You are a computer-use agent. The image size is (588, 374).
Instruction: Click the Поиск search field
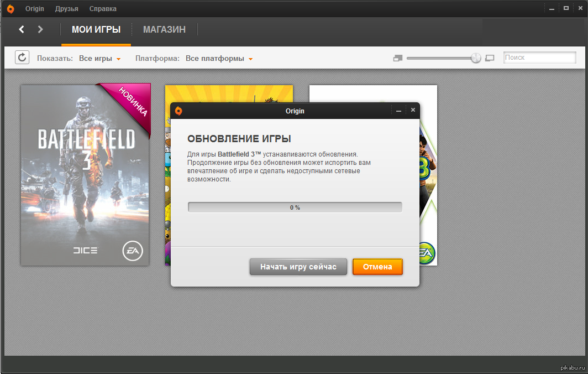click(x=539, y=58)
